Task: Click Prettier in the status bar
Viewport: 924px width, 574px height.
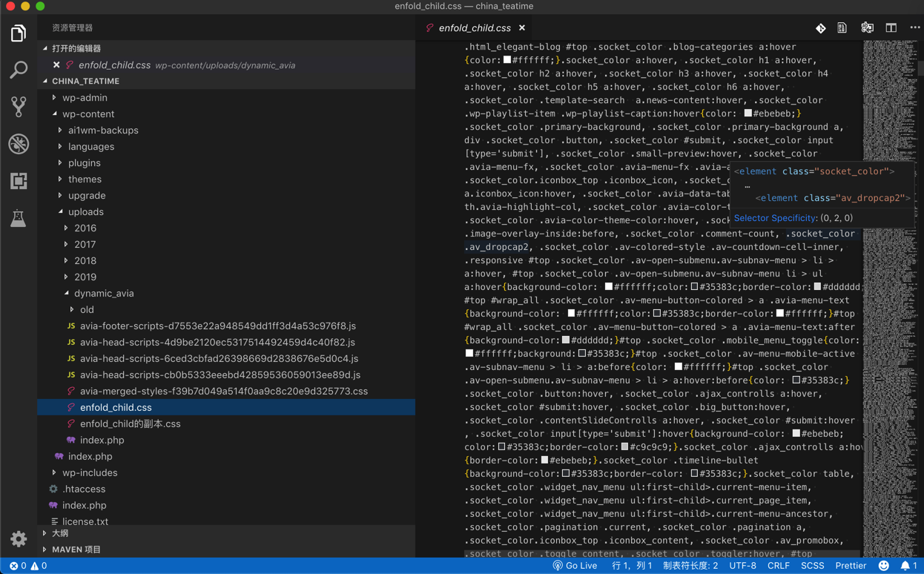Action: pyautogui.click(x=851, y=566)
